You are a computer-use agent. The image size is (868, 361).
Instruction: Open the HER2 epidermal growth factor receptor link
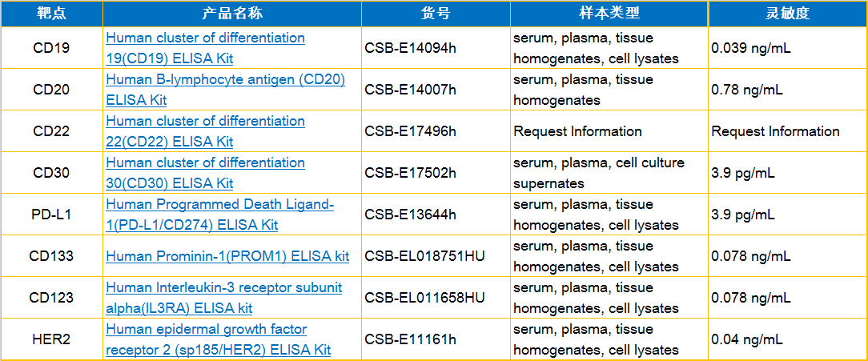(218, 339)
